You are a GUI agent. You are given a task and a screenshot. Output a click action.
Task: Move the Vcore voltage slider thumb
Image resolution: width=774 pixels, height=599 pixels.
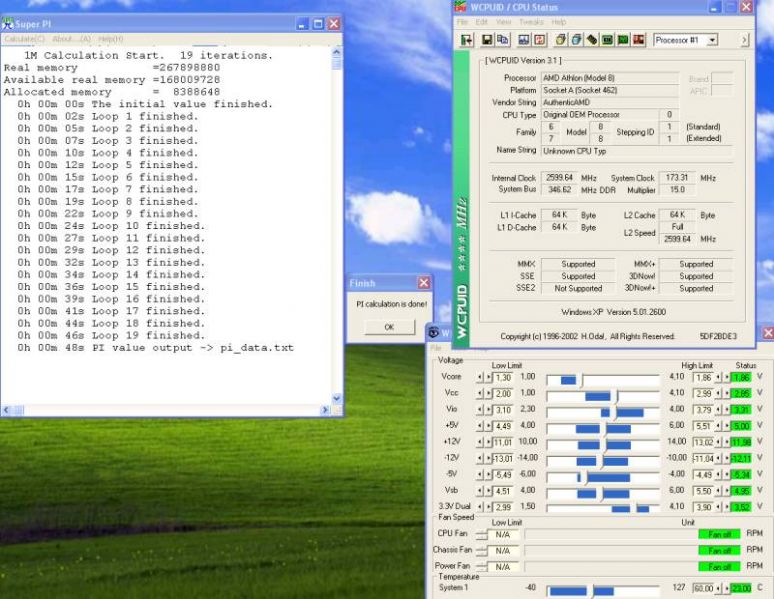click(x=582, y=380)
